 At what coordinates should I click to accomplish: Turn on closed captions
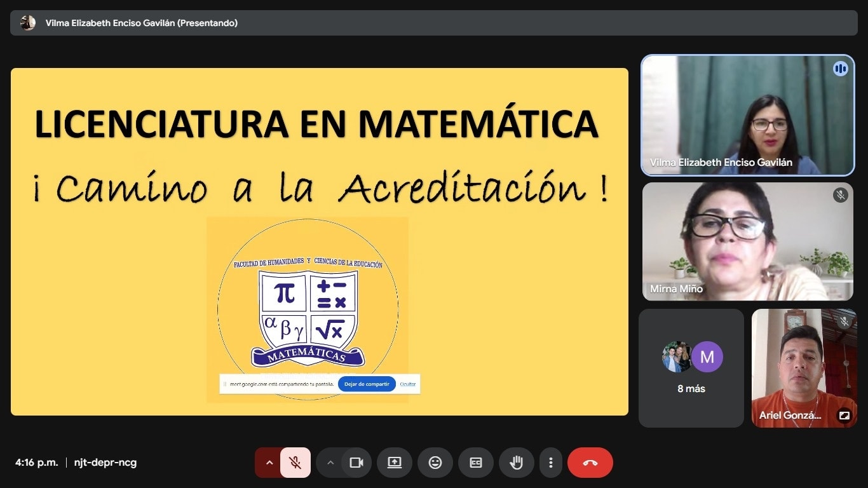coord(475,463)
